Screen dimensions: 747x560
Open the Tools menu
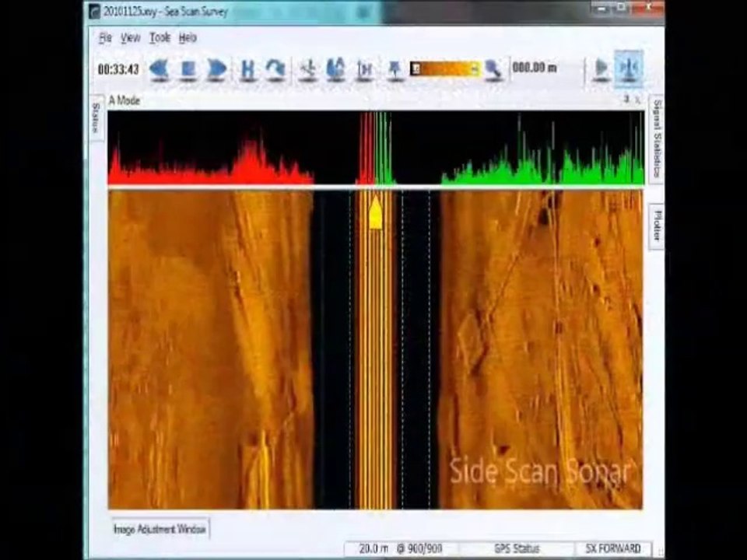point(160,38)
